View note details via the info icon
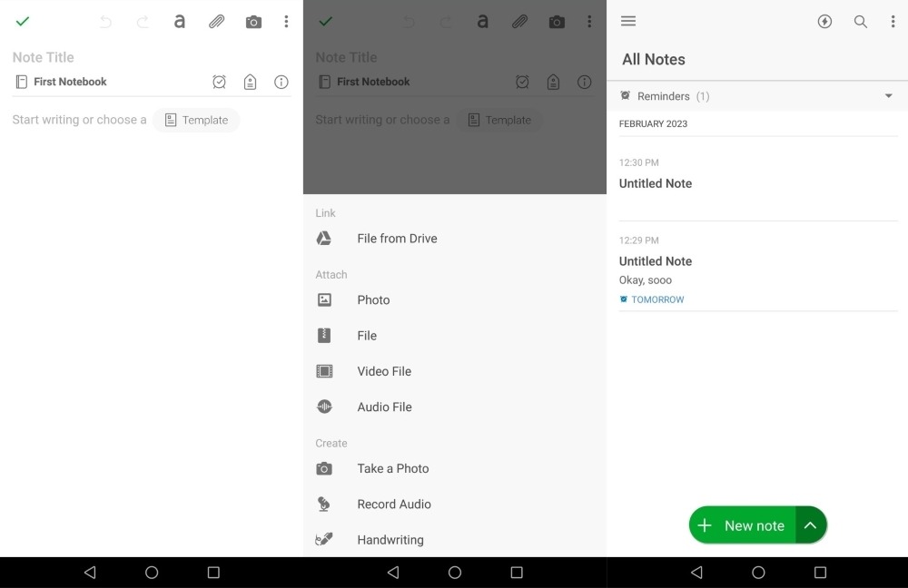908x588 pixels. coord(281,82)
